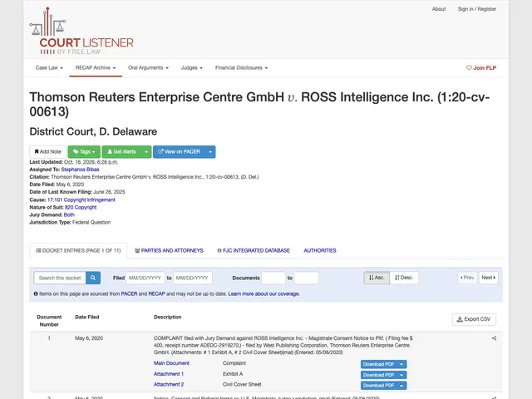Viewport: 532px width, 399px height.
Task: Click share icon for document 1
Action: 494,338
